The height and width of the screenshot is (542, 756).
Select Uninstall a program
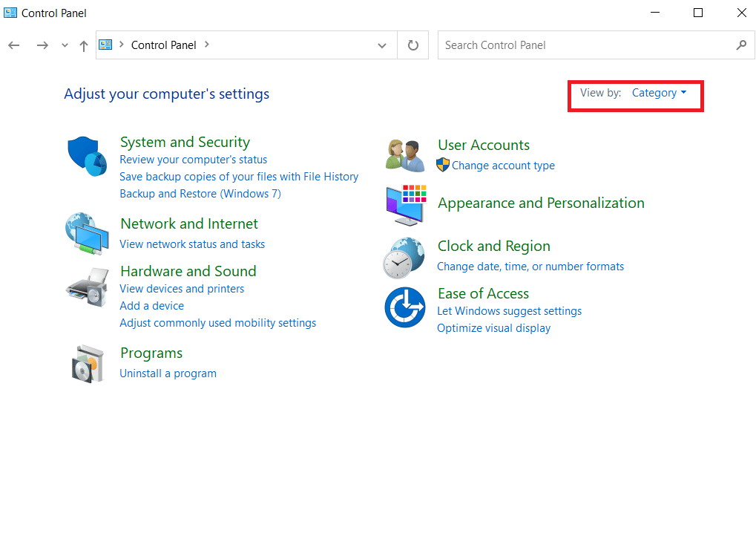point(168,373)
